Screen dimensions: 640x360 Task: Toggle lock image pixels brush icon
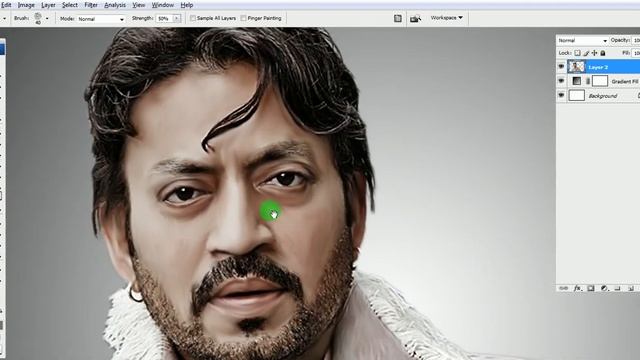(x=586, y=53)
